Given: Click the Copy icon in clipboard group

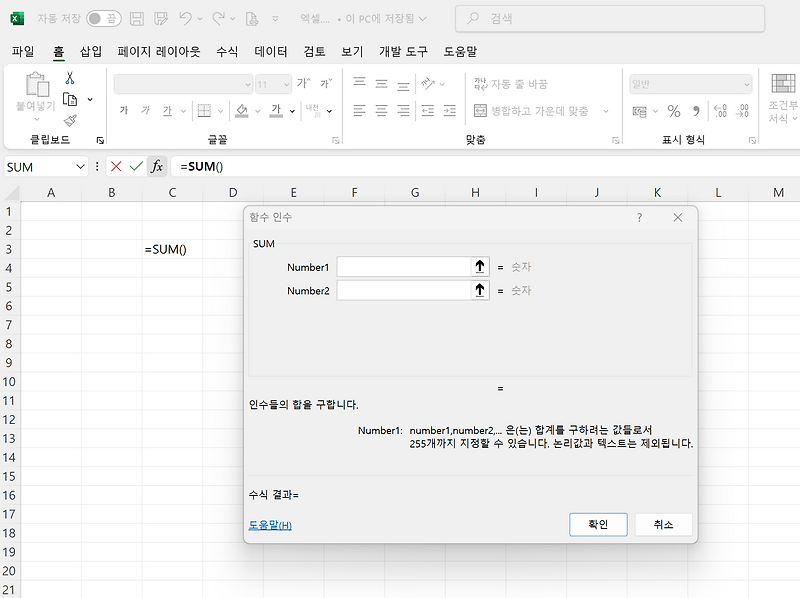Looking at the screenshot, I should point(70,99).
